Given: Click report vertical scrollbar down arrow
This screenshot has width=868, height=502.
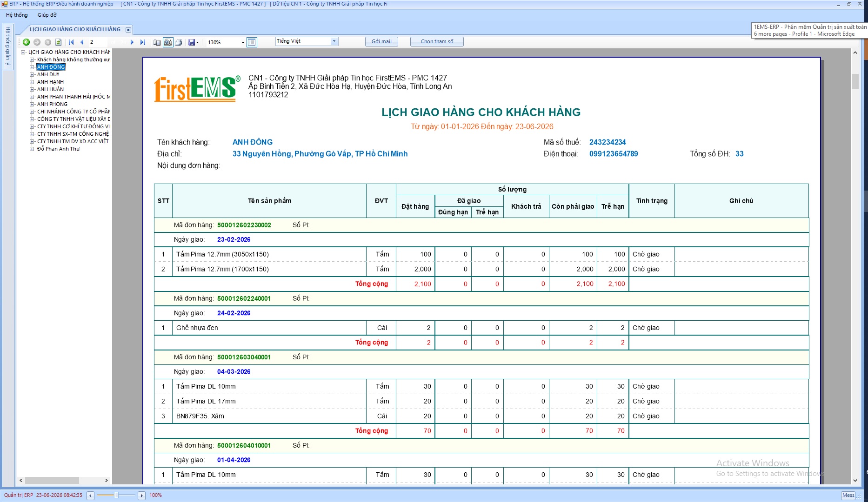Looking at the screenshot, I should tap(855, 480).
